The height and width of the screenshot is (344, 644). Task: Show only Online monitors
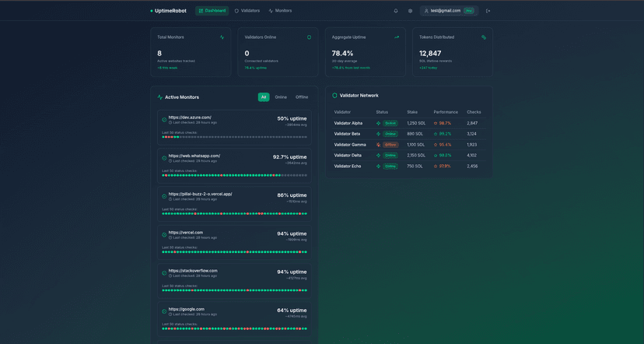(281, 97)
